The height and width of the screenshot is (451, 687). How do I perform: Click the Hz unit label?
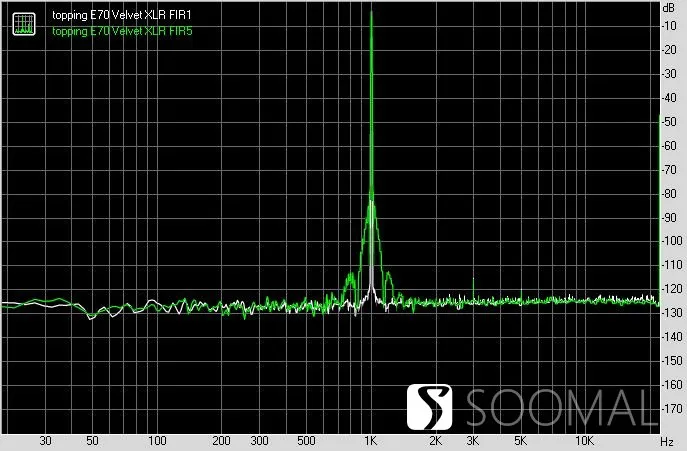667,442
